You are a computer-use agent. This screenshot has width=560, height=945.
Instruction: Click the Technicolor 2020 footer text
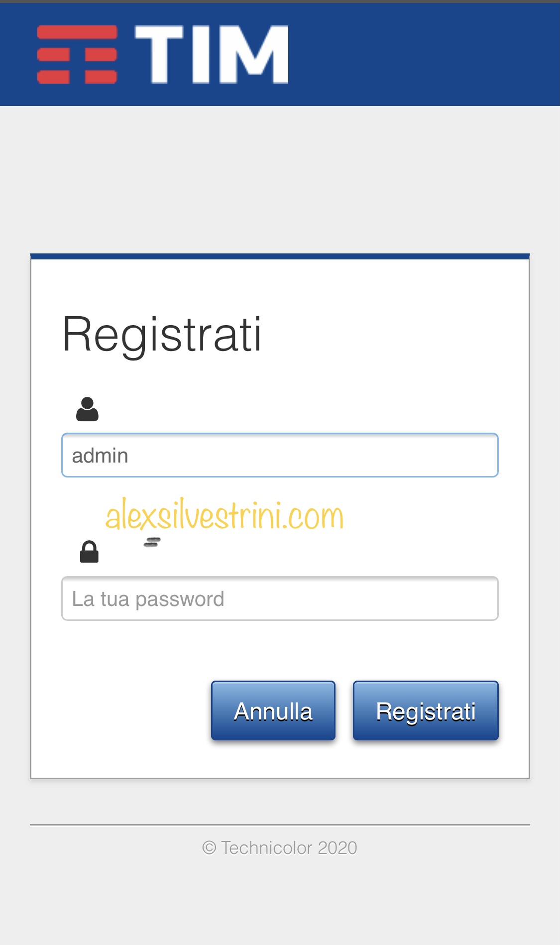click(289, 847)
